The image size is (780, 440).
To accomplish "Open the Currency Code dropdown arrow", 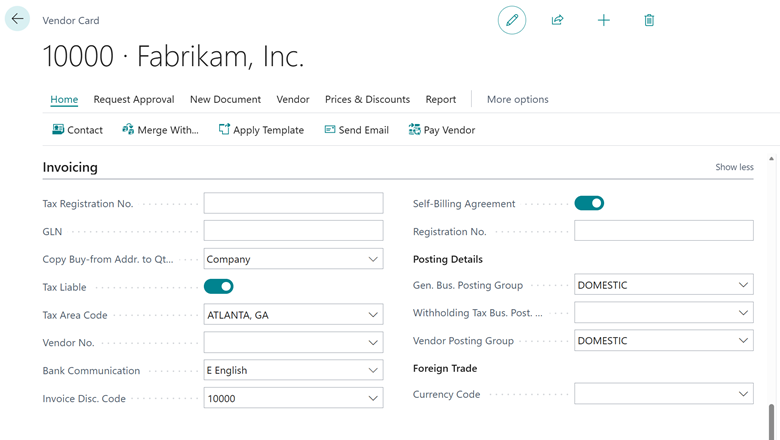I will (x=743, y=394).
